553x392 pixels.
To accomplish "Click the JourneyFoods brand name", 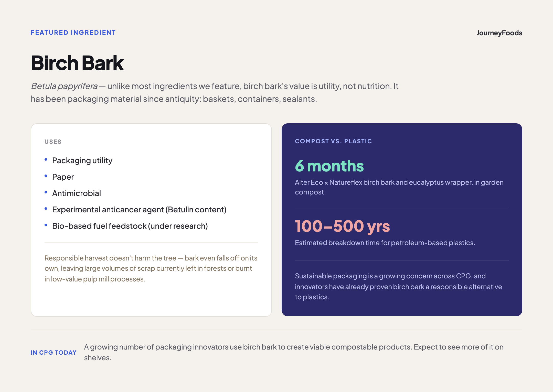I will pyautogui.click(x=499, y=33).
